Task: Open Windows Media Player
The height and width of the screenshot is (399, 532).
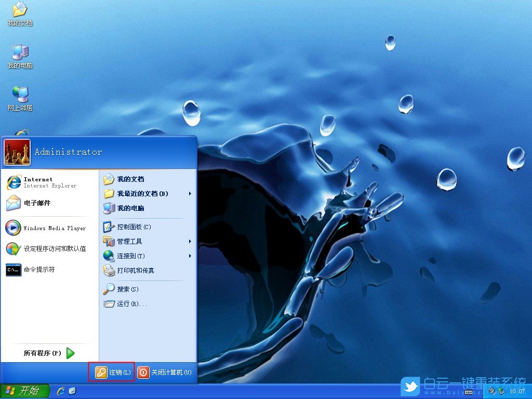Action: click(49, 228)
